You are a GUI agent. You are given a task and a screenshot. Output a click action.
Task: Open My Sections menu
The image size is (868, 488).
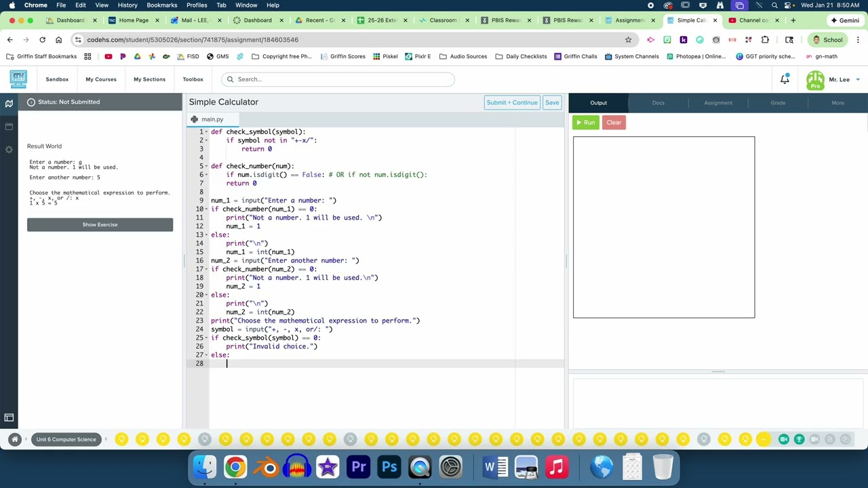(x=149, y=79)
